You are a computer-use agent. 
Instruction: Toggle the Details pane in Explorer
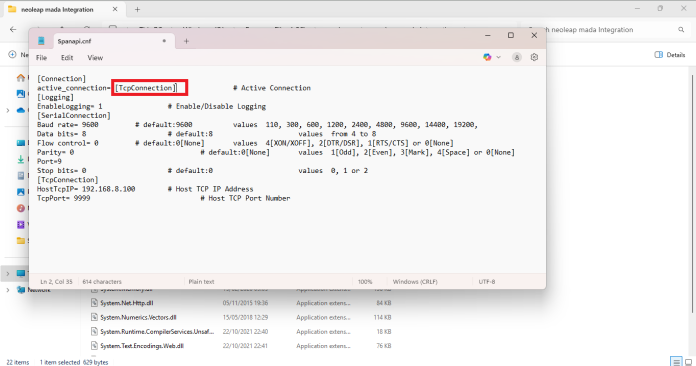click(670, 55)
